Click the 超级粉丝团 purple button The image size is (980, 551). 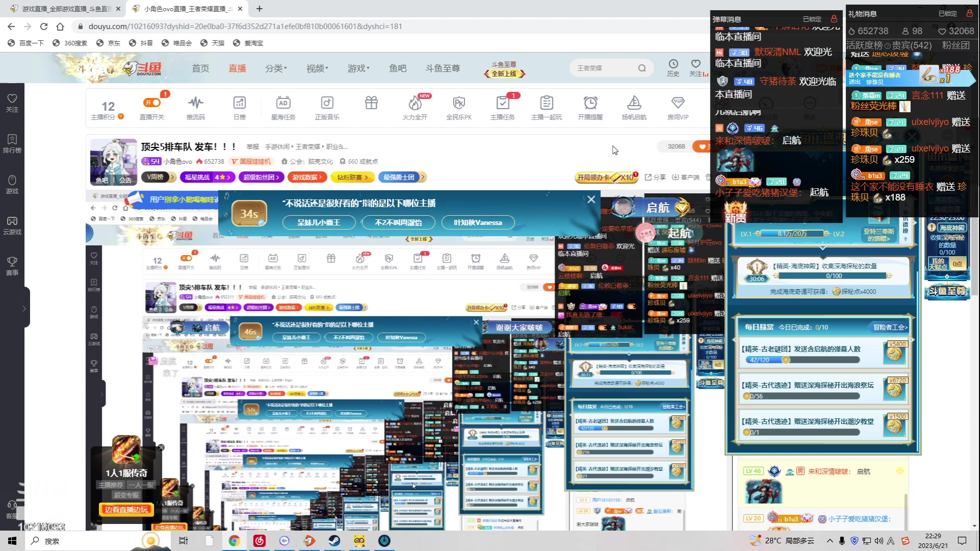(261, 177)
